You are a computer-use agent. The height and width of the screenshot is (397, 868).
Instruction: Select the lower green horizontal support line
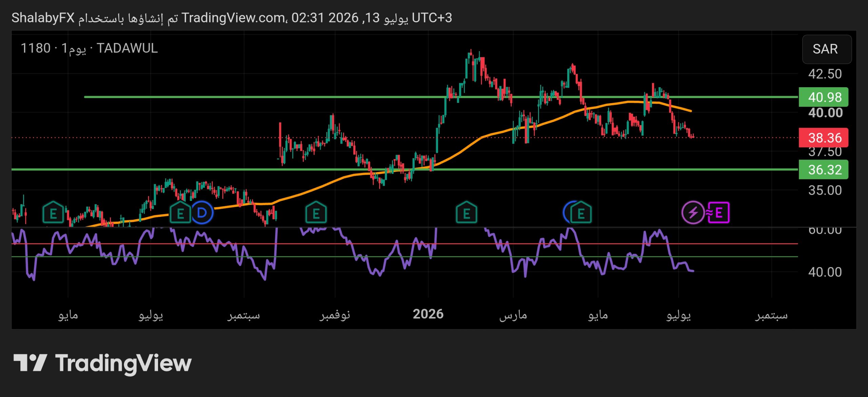pos(405,169)
